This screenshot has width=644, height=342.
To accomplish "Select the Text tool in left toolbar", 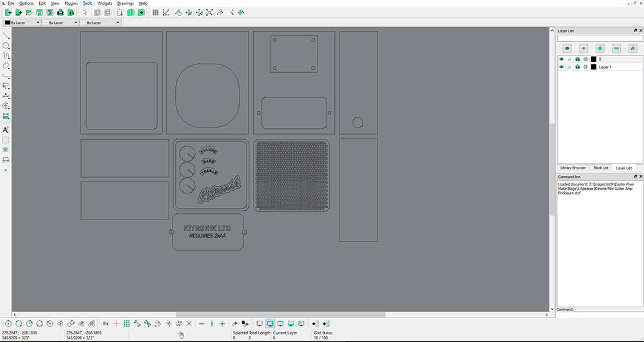I will (x=6, y=129).
